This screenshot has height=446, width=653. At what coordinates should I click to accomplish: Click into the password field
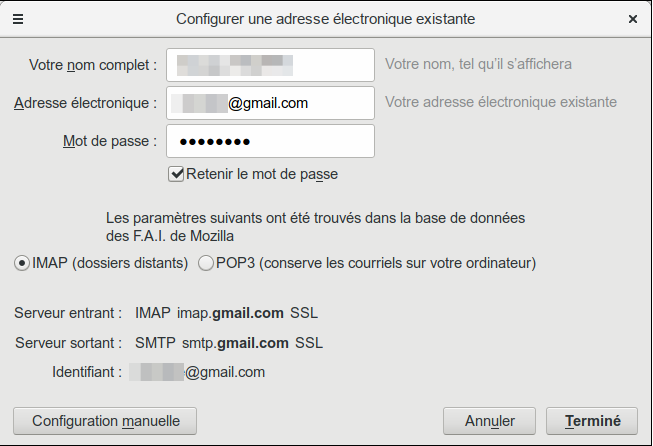click(x=270, y=141)
